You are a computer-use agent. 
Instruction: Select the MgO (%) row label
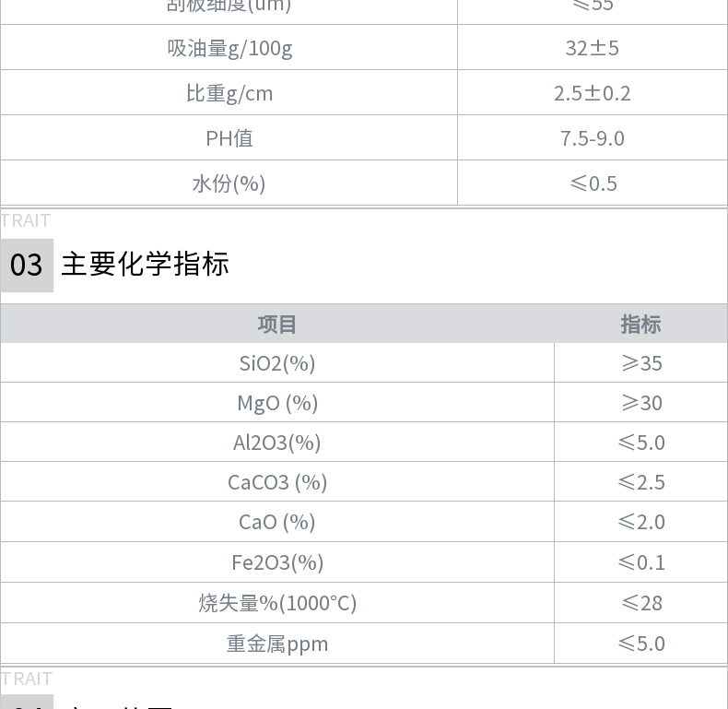click(277, 403)
